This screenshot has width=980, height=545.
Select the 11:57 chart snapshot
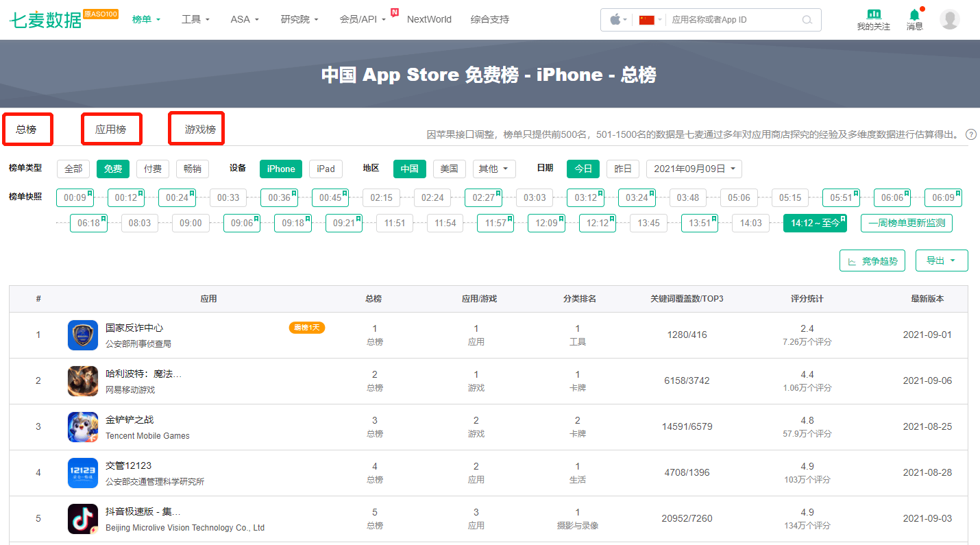495,223
